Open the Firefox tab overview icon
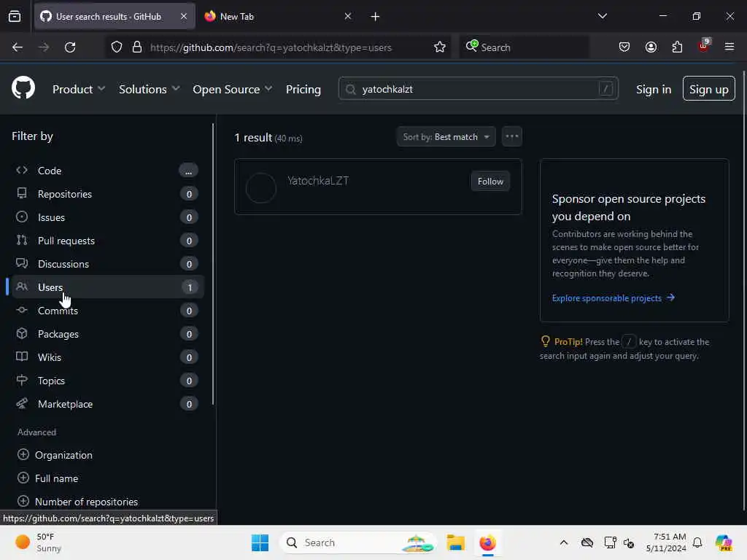 coord(15,16)
